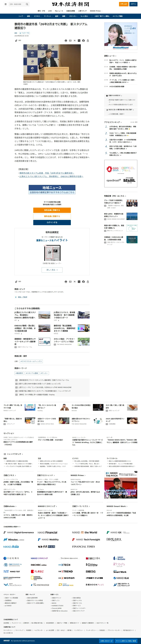Toggle the フォローする button for 静岡
The image size is (141, 644).
[x=24, y=33]
